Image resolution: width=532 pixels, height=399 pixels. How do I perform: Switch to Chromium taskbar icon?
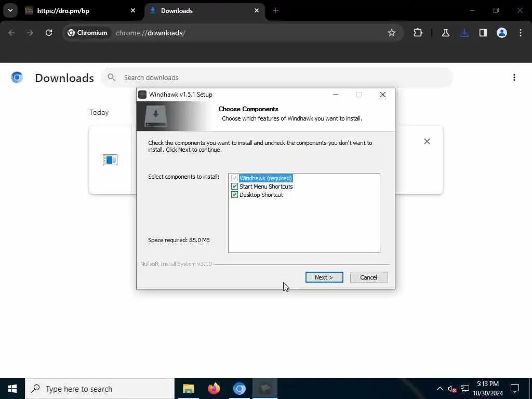click(239, 389)
